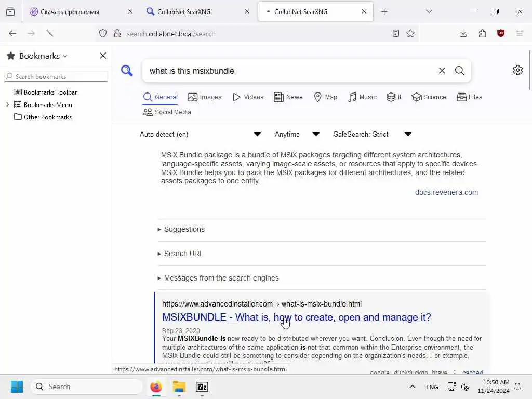
Task: Click the address bar URL
Action: 171,34
